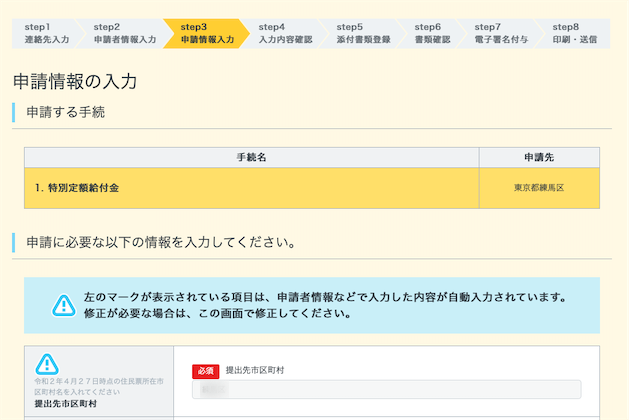Go to the step1 連絡先入力 tab
The height and width of the screenshot is (420, 629).
[x=46, y=33]
